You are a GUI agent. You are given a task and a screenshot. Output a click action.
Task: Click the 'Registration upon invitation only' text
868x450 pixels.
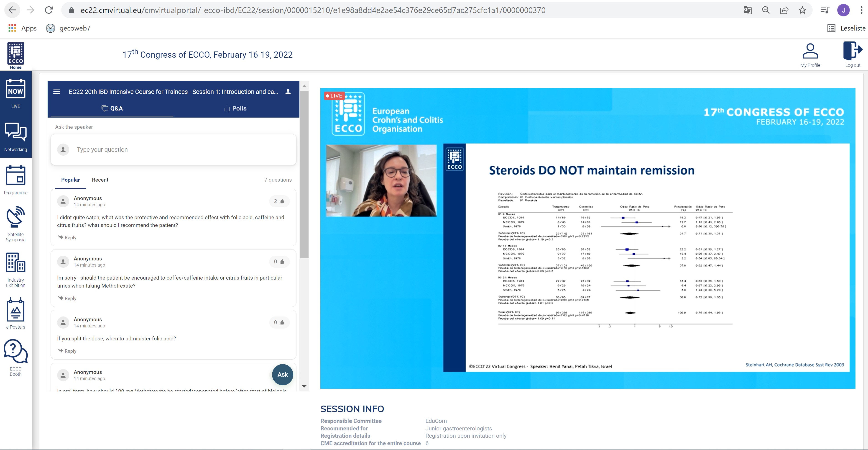466,436
